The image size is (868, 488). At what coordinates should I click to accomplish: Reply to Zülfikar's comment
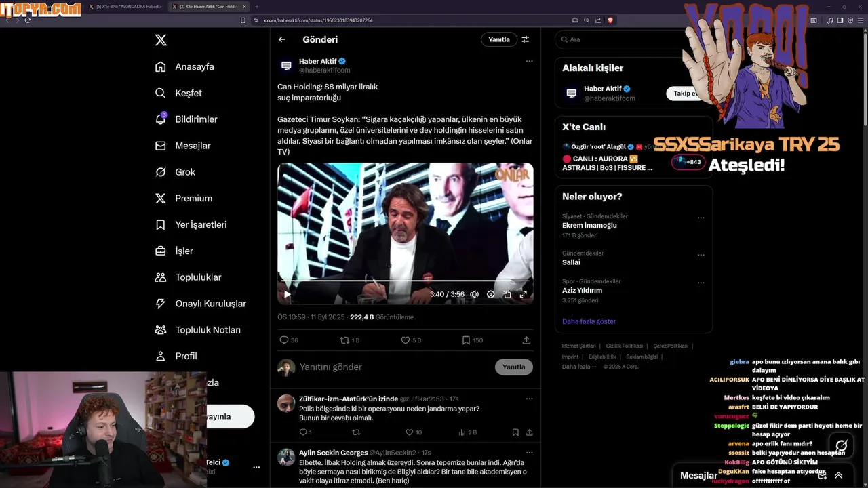[x=305, y=432]
